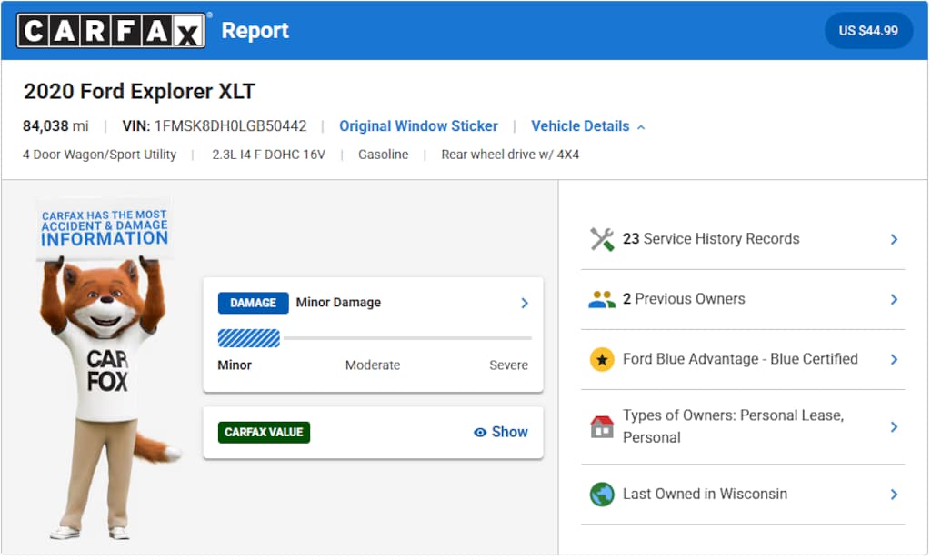Click the blue DAMAGE badge
This screenshot has height=560, width=931.
[253, 303]
